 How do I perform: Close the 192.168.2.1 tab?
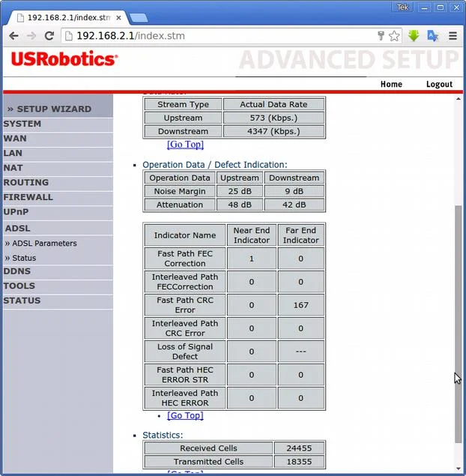(x=118, y=18)
